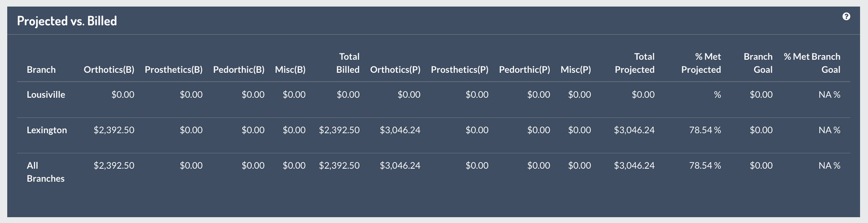The width and height of the screenshot is (868, 223).
Task: Click the All Branches row label
Action: click(46, 172)
